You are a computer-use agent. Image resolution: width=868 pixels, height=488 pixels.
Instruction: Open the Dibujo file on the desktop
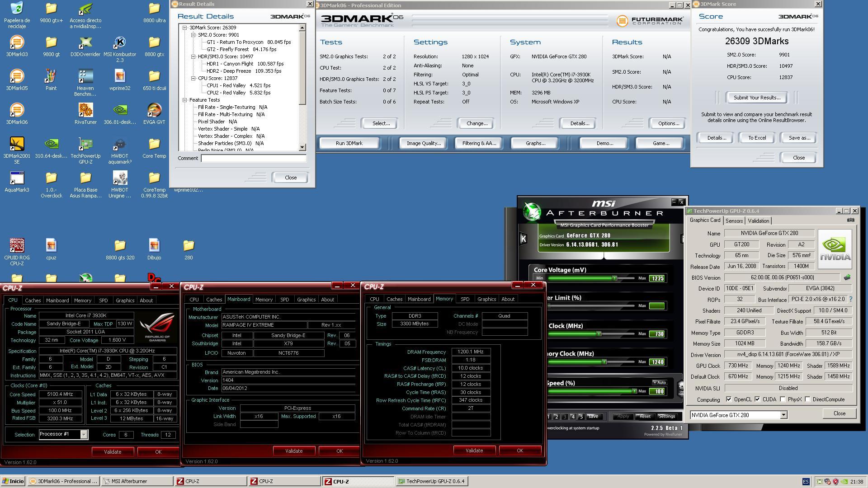tap(154, 250)
